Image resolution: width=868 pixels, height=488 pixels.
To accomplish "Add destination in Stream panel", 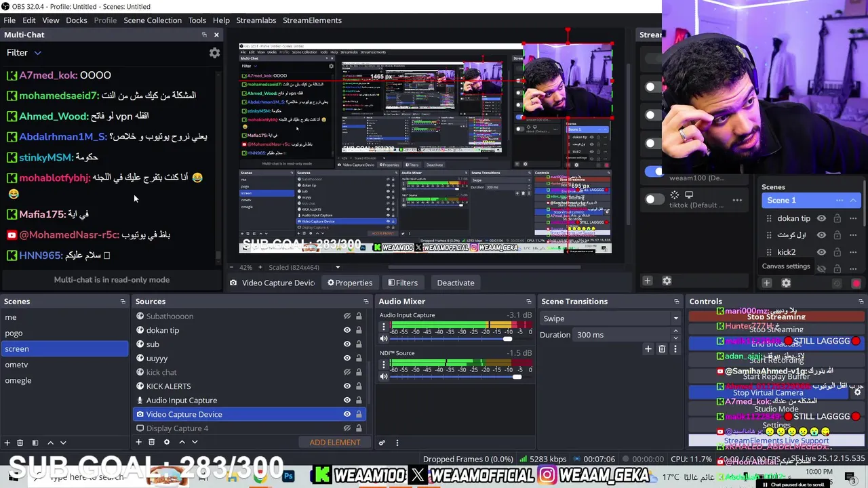I will [647, 281].
